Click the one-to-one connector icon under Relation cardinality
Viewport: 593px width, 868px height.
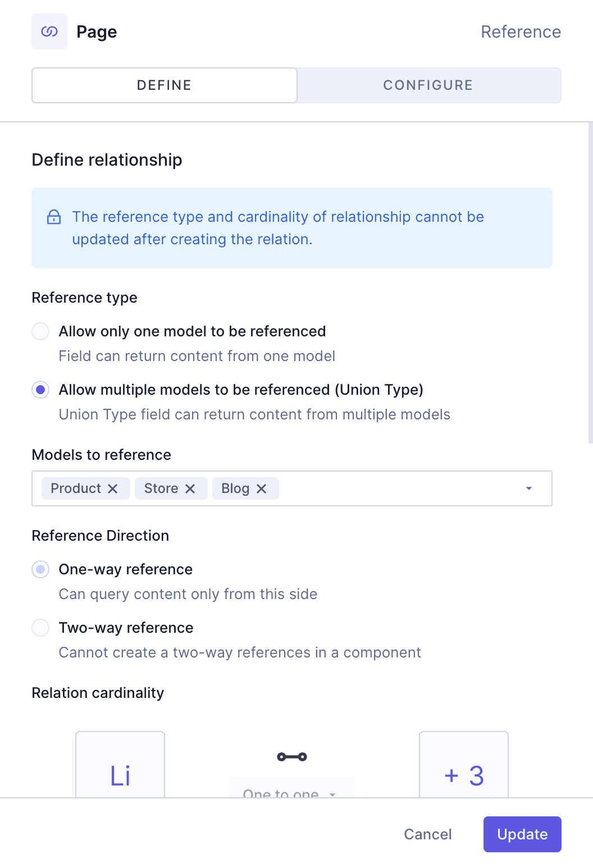click(291, 756)
